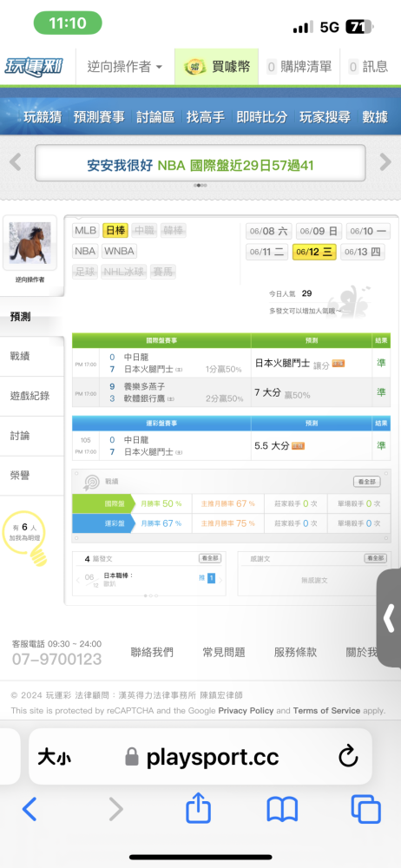The image size is (401, 868).
Task: Choose date 06/09 日
Action: [x=319, y=231]
